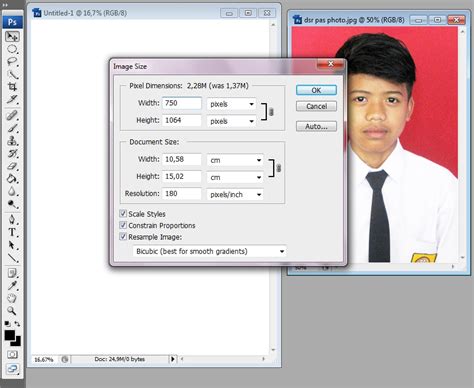Screen dimensions: 474x388
Task: Open pixel Width units dropdown
Action: tap(231, 104)
